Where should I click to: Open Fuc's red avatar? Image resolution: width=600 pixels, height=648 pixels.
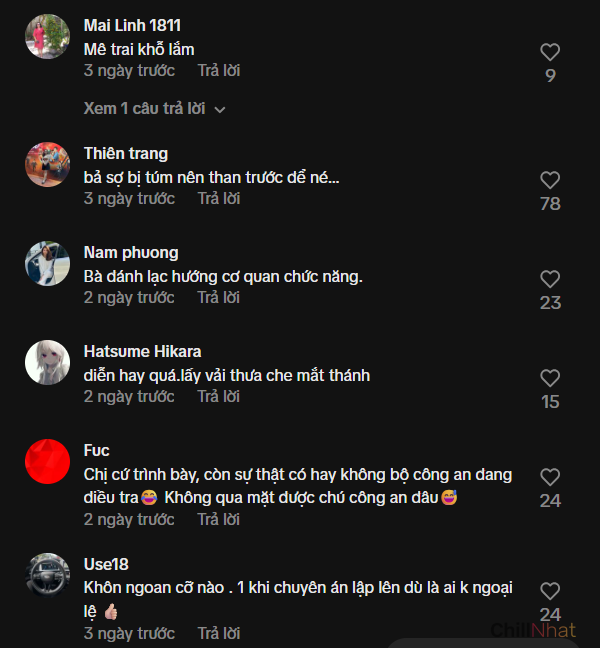click(47, 462)
